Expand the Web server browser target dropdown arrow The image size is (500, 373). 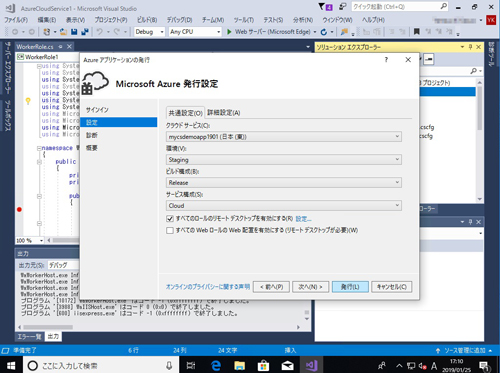pos(315,32)
